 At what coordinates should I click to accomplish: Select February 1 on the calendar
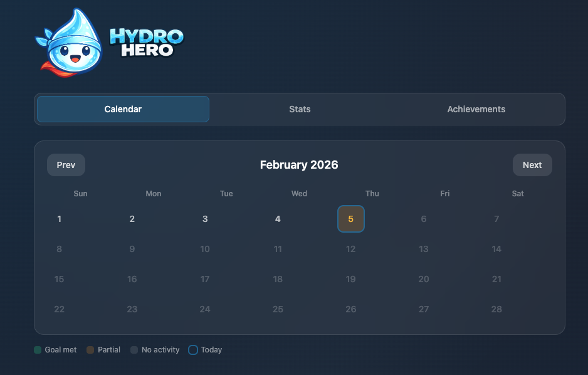click(x=60, y=219)
